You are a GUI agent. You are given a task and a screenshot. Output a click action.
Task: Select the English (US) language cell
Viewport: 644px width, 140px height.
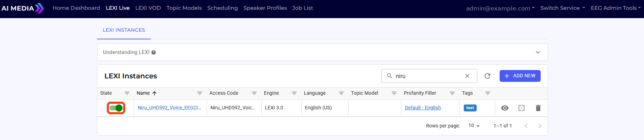(x=325, y=108)
